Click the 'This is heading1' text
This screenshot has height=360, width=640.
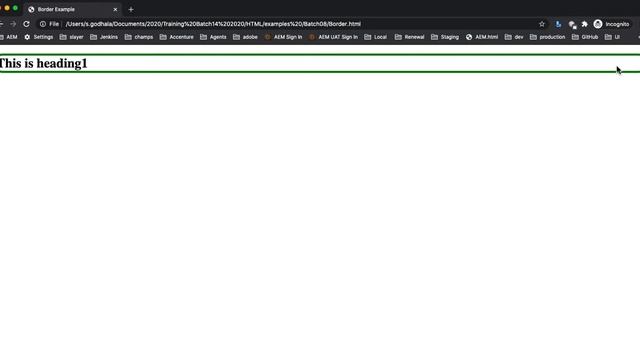(43, 63)
